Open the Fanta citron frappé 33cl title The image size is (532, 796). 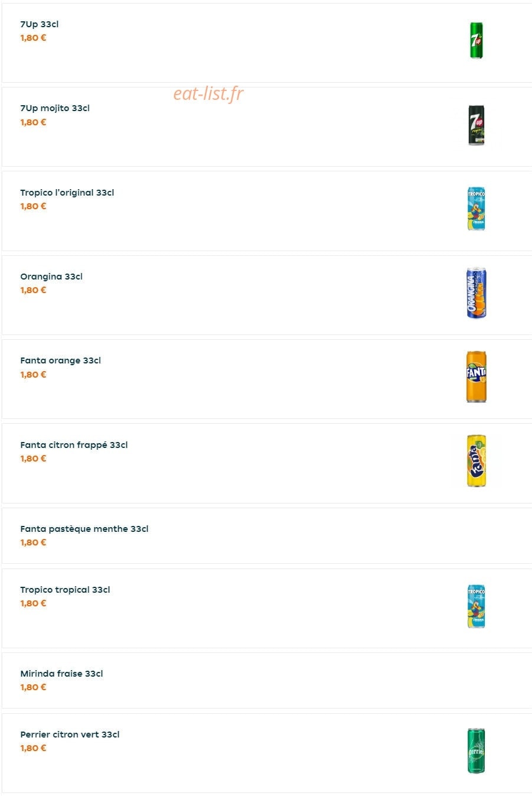(x=74, y=445)
